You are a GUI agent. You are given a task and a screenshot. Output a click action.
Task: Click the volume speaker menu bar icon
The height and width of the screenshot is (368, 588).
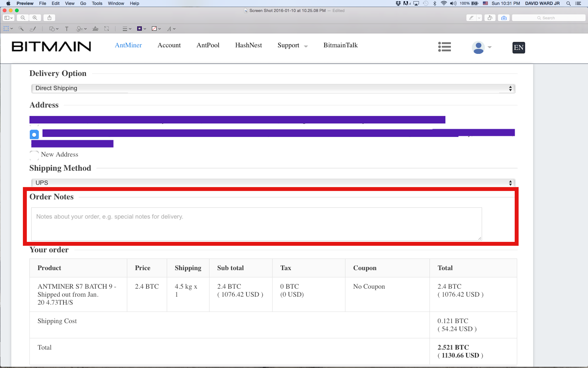(453, 3)
